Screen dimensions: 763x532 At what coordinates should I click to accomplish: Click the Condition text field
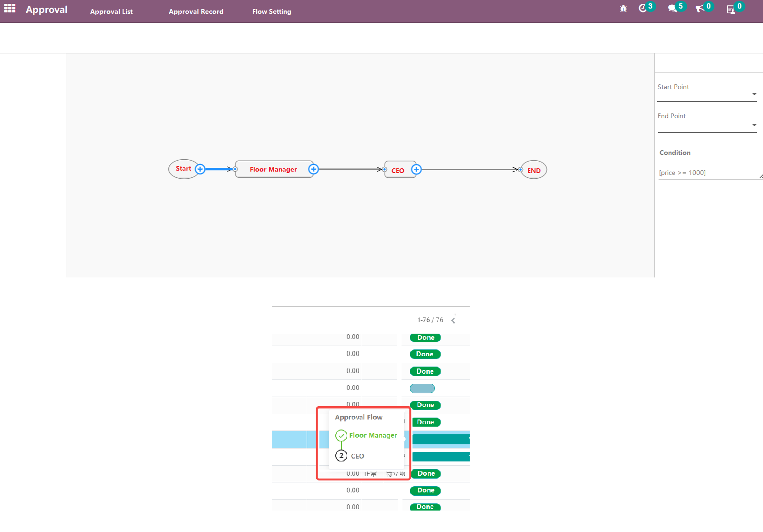click(x=708, y=173)
